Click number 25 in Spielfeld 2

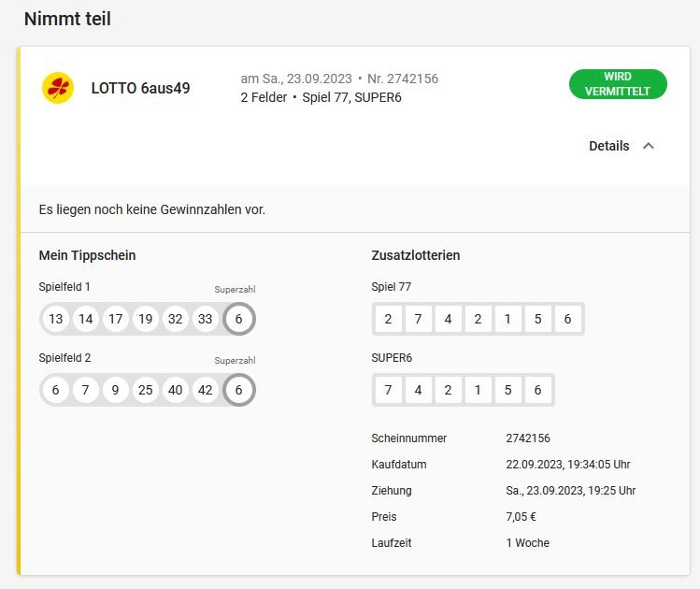146,390
